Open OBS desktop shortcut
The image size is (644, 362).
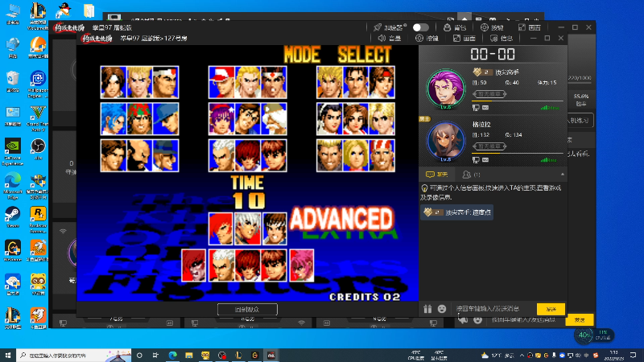click(38, 149)
